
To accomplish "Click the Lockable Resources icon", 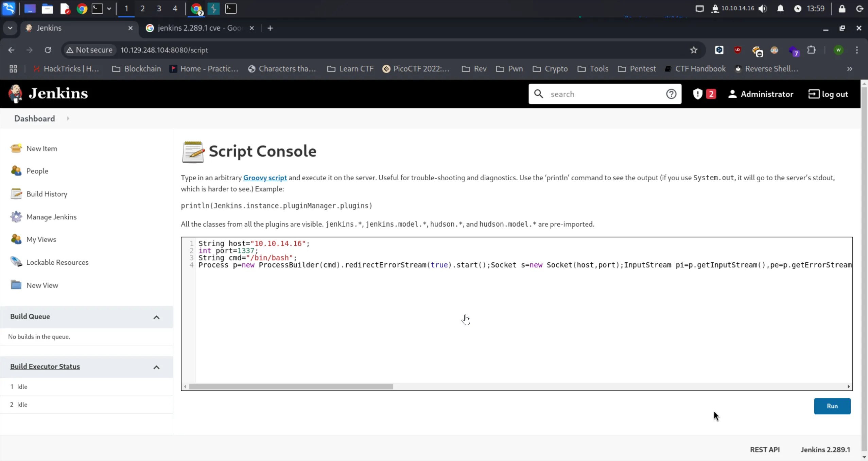I will (x=16, y=262).
